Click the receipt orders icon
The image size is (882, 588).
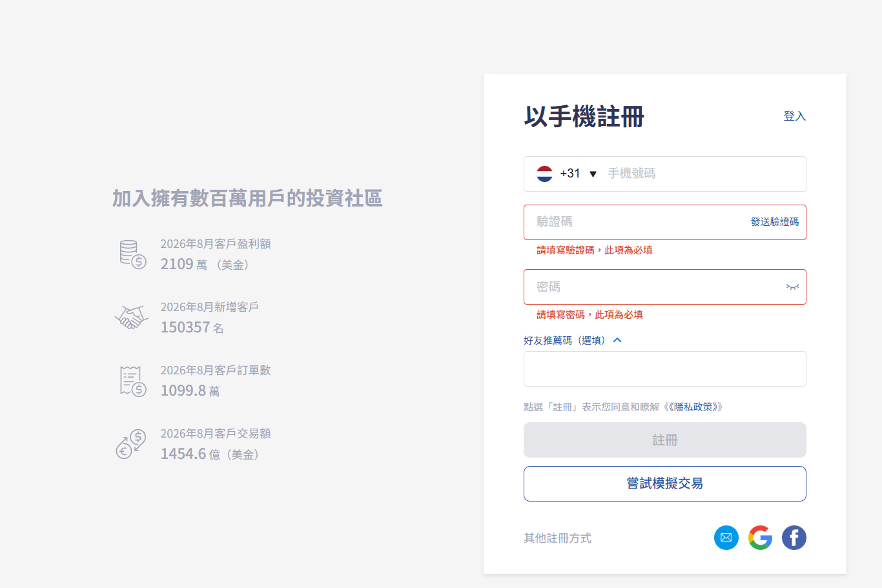132,381
